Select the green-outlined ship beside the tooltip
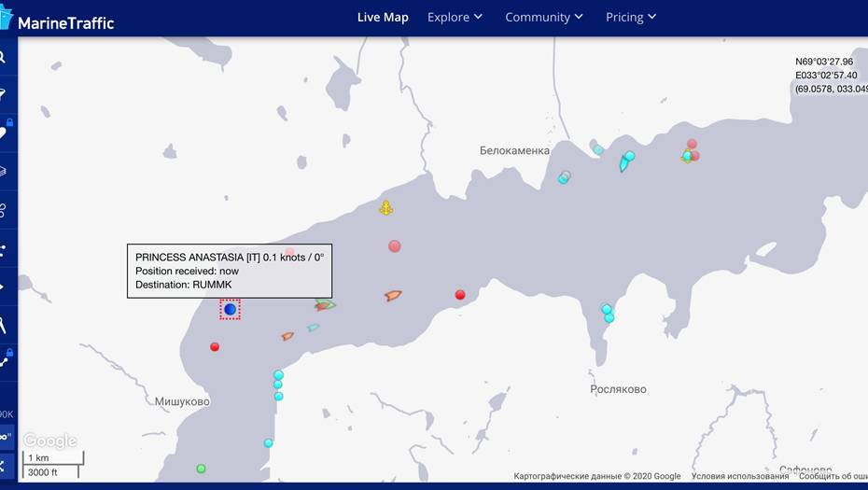868x490 pixels. (327, 304)
